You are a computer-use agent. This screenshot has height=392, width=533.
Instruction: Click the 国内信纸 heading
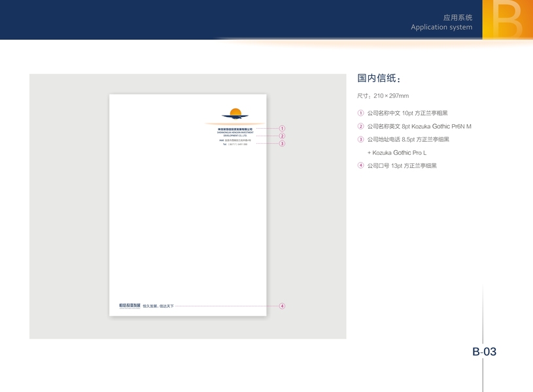[x=379, y=78]
